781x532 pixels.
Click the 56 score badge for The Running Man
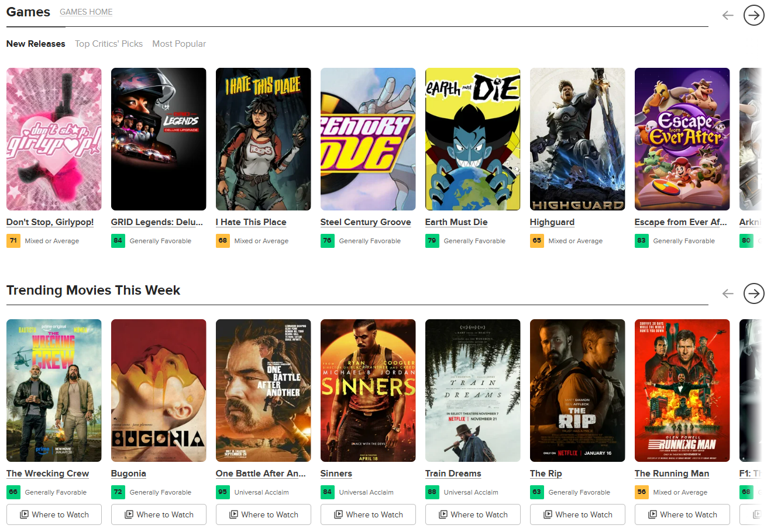(641, 492)
